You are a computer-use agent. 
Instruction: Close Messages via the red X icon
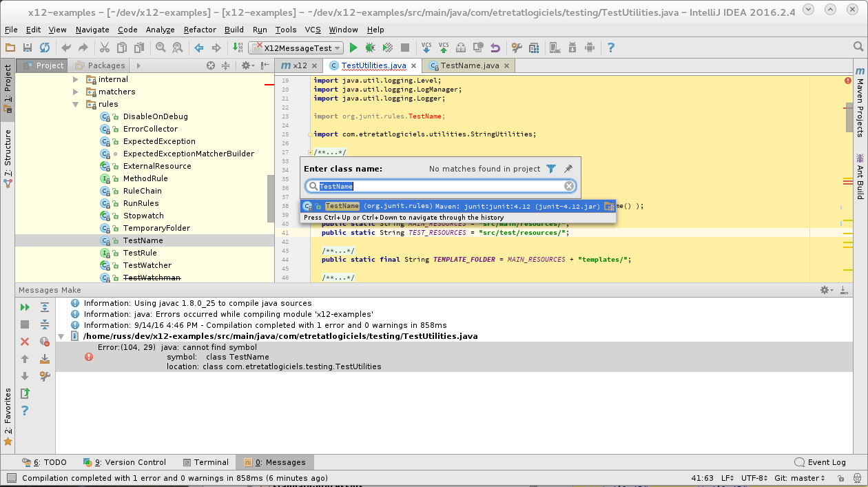pyautogui.click(x=25, y=342)
